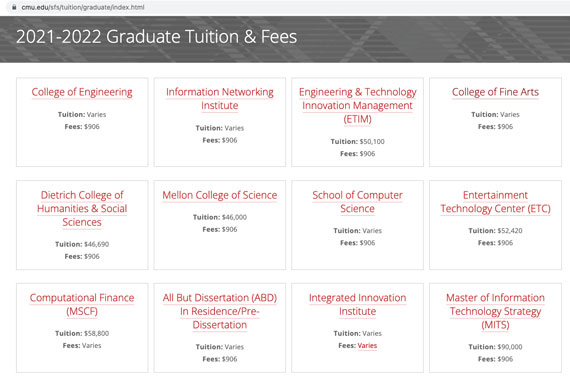Open Master of Information Technology Strategy link
This screenshot has height=378, width=570.
pyautogui.click(x=495, y=311)
